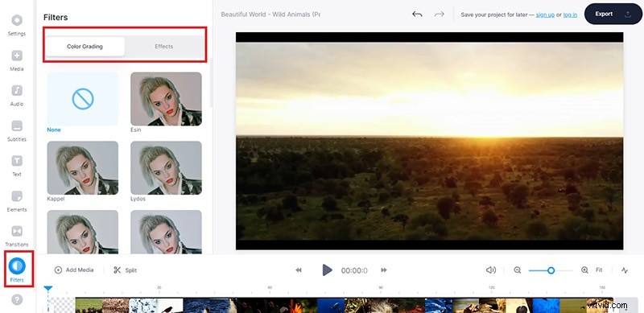Toggle the waveform icon in timeline toolbar
The width and height of the screenshot is (644, 313).
625,270
